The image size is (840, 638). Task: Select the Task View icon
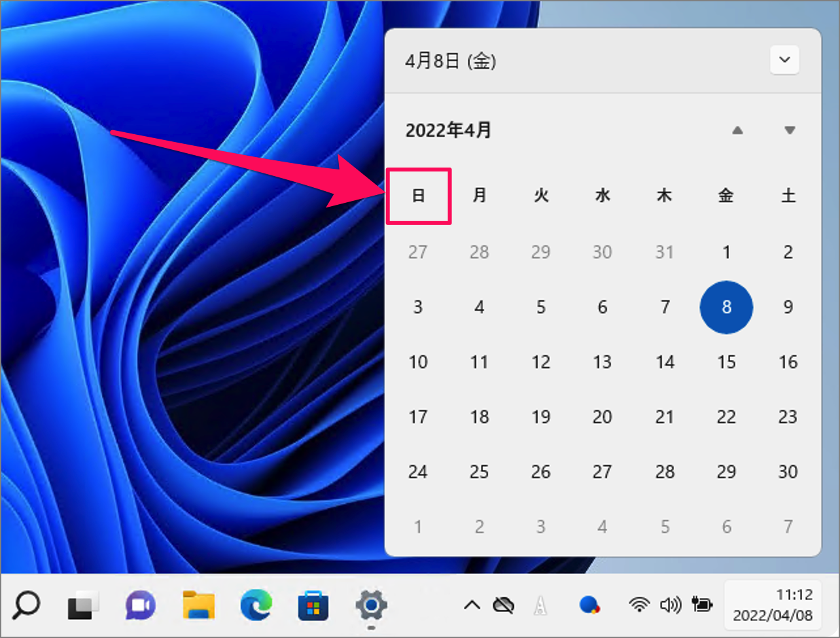coord(81,605)
